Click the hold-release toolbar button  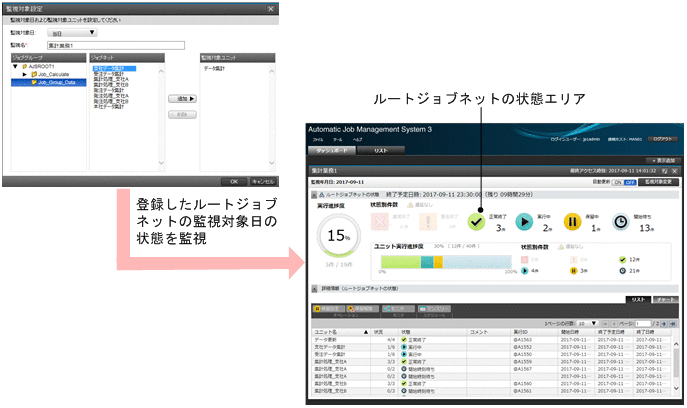tap(362, 309)
